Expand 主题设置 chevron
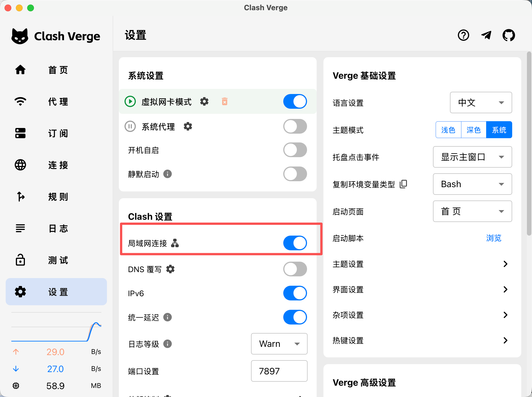 click(x=505, y=264)
